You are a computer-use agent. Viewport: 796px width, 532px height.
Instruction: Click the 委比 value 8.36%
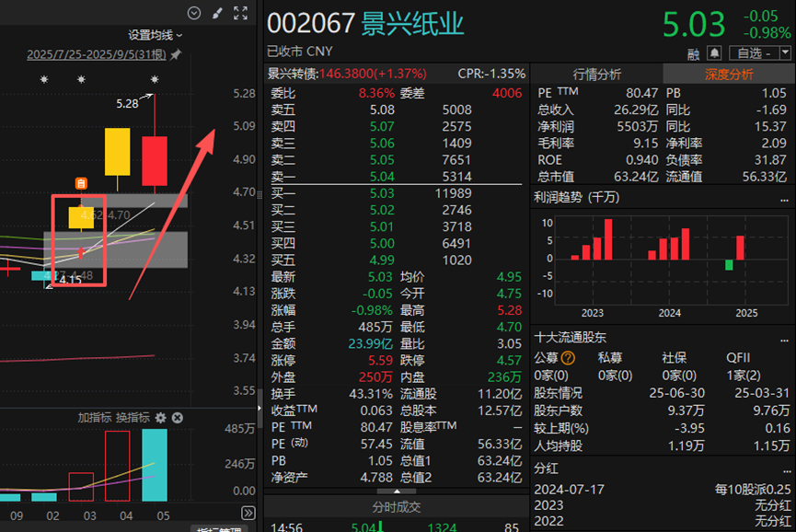tap(376, 93)
